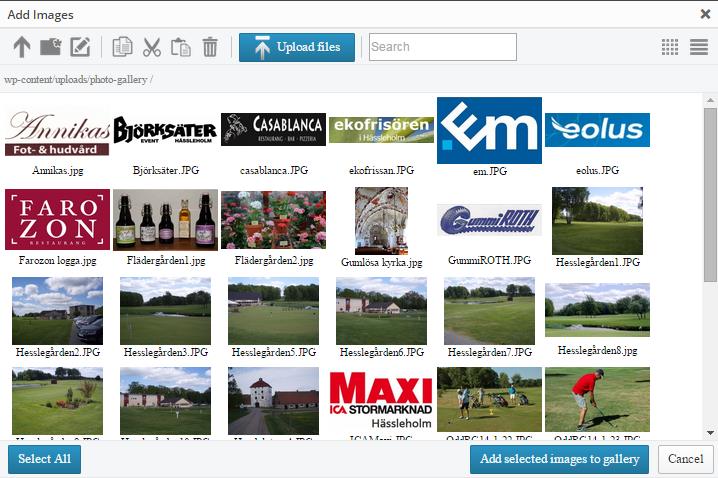
Task: Select the Hesslegården6.JPG thumbnail
Action: coord(381,311)
